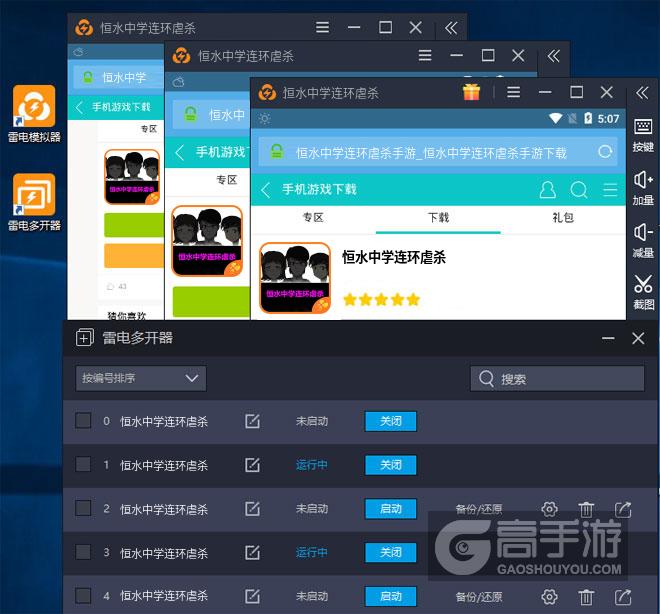The image size is (660, 614).
Task: Click the game thumbnail in the middle emulator window
Action: coord(207,241)
